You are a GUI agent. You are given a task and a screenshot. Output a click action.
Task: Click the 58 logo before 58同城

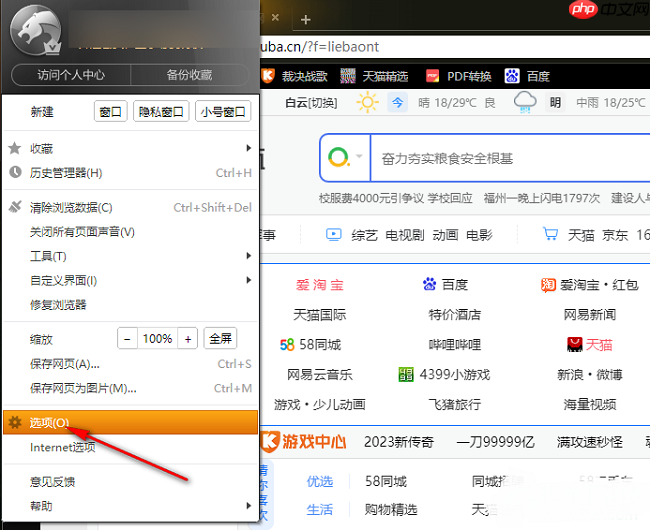(x=287, y=345)
